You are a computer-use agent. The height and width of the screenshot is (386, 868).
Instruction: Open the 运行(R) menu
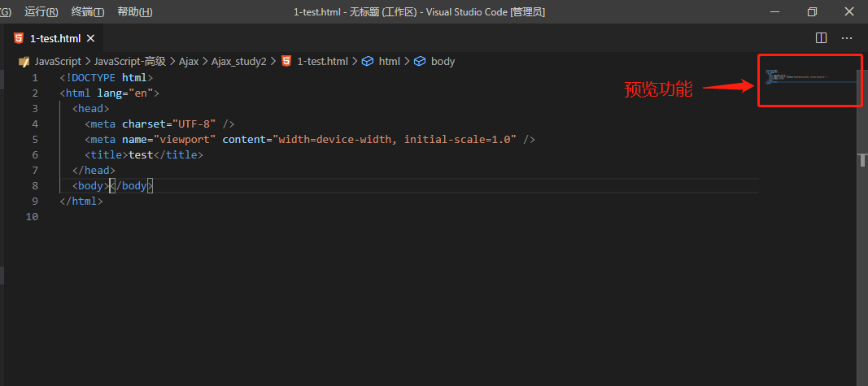(41, 11)
